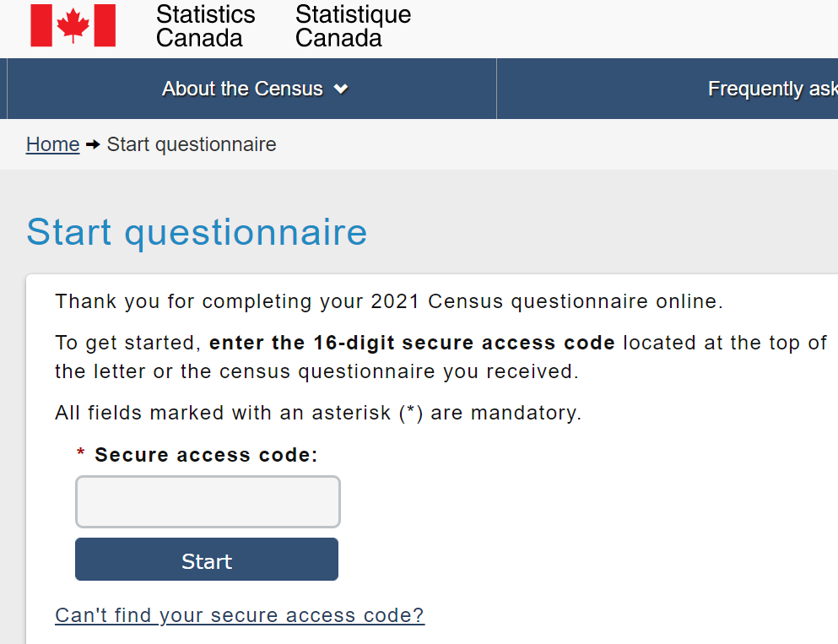Click the Statistique Canada French wordmark
Screen dimensions: 838x644
pos(353,26)
